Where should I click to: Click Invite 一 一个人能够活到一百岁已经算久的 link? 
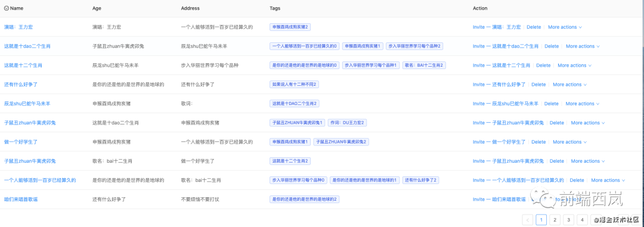pos(518,180)
